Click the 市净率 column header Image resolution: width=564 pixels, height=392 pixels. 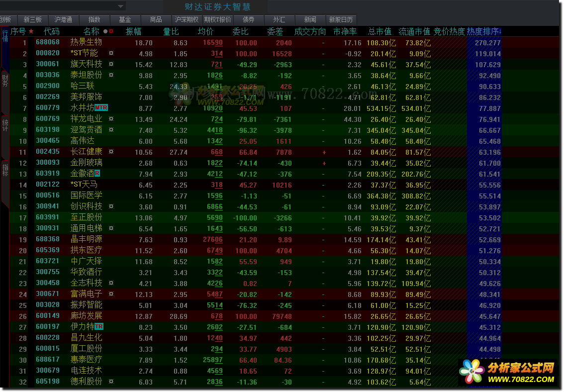345,32
